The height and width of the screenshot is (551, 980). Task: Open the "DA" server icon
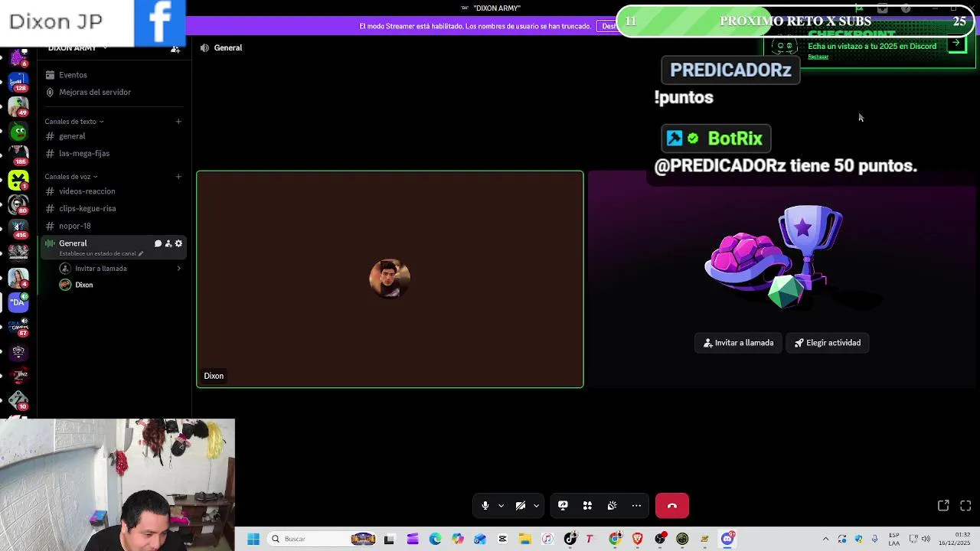click(x=18, y=302)
